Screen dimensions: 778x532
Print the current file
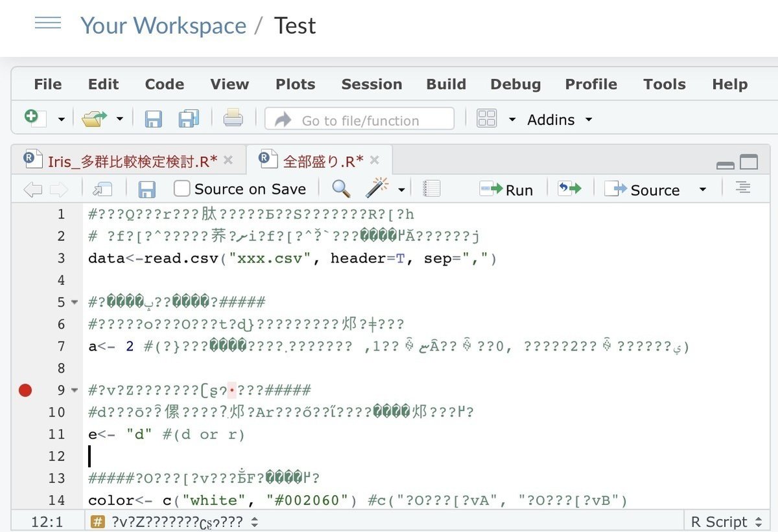pos(233,119)
